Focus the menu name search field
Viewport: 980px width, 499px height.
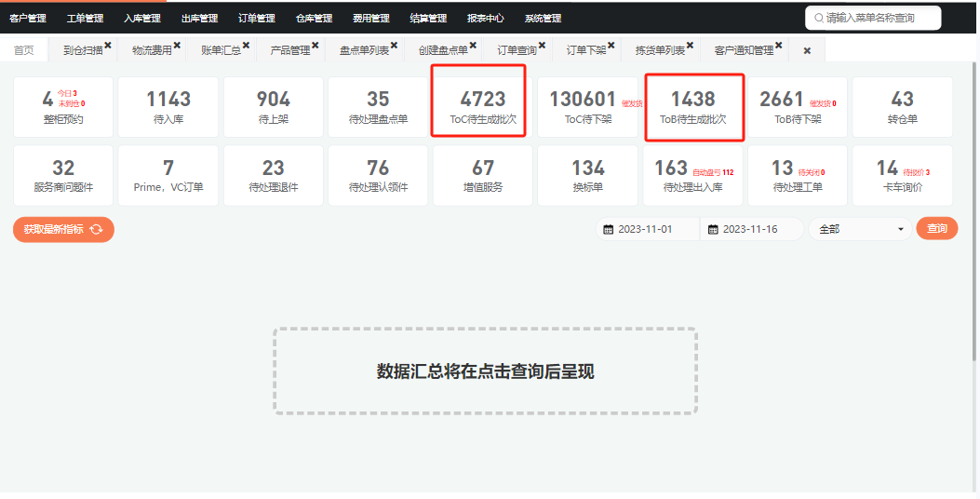coord(873,18)
